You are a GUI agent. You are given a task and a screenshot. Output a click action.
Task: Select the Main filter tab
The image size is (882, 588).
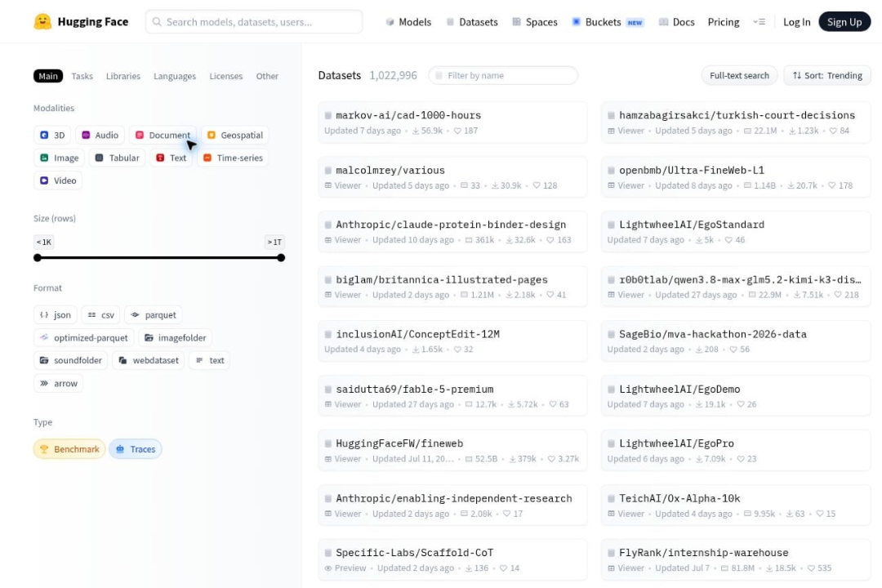pos(48,76)
